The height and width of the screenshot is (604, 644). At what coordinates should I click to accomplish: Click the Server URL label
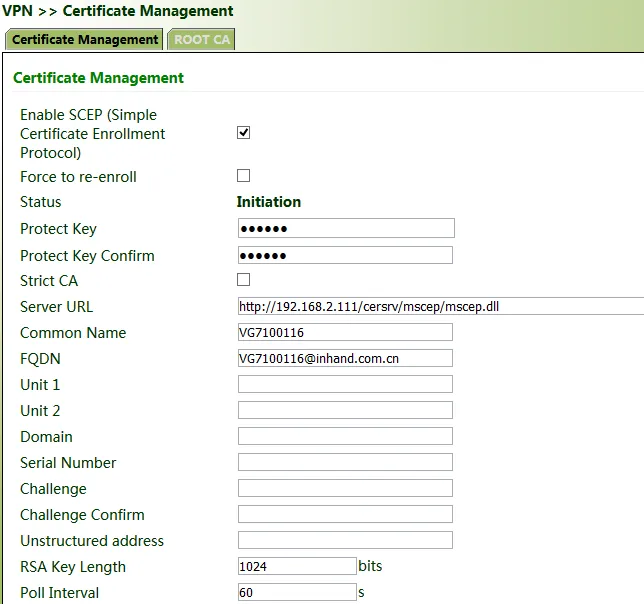point(56,307)
